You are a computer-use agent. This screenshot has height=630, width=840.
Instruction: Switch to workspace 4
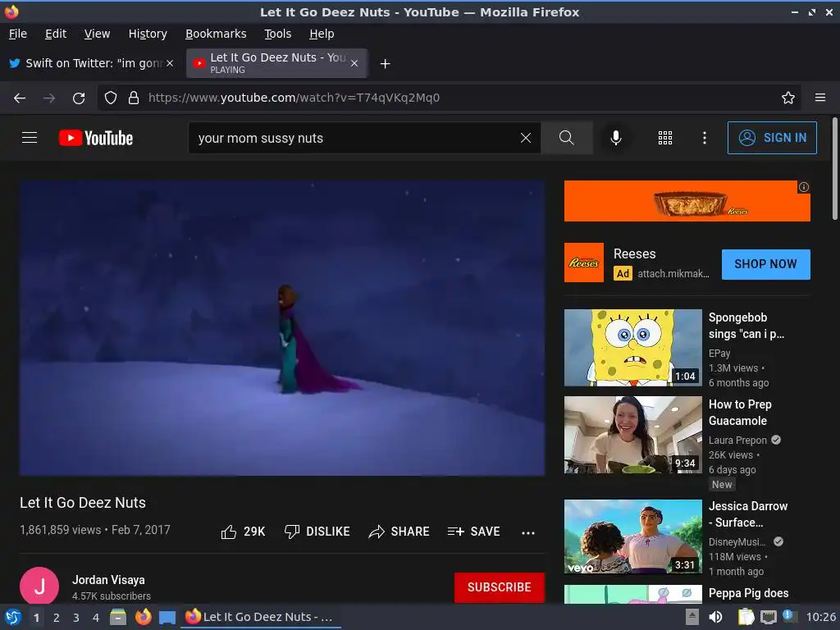(96, 618)
